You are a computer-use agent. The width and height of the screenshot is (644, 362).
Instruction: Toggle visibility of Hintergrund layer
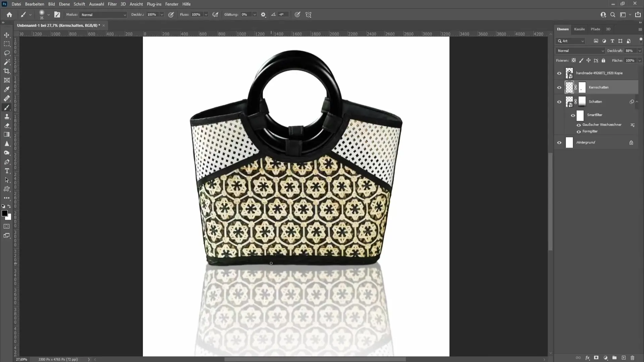click(559, 142)
